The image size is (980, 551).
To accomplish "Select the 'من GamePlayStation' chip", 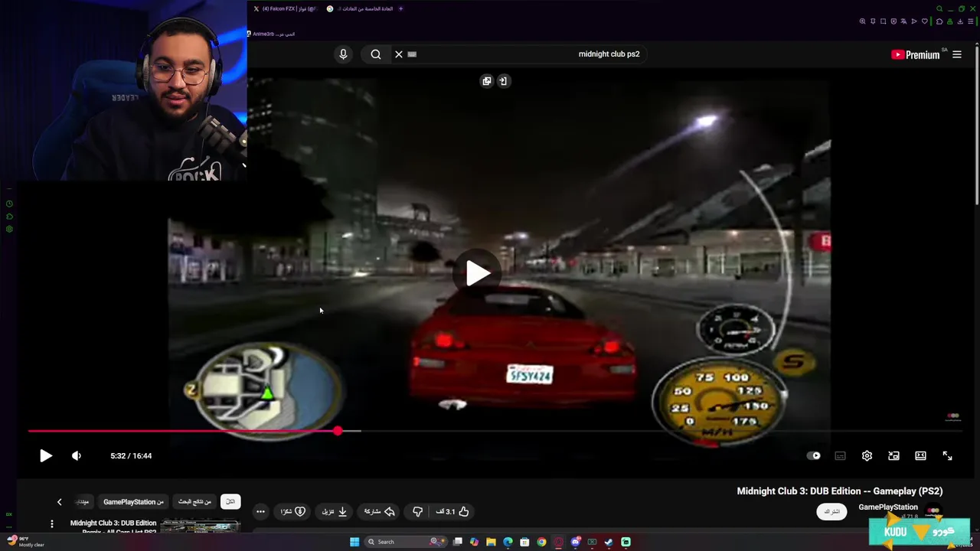I will point(133,501).
